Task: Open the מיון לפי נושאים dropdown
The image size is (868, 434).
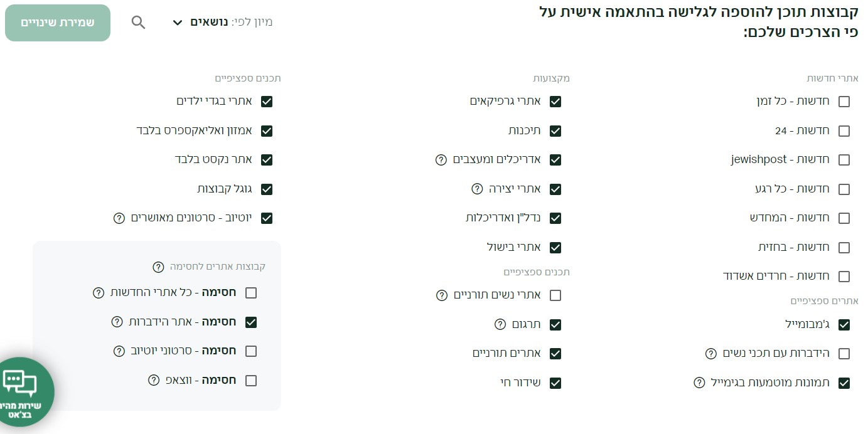Action: click(222, 23)
